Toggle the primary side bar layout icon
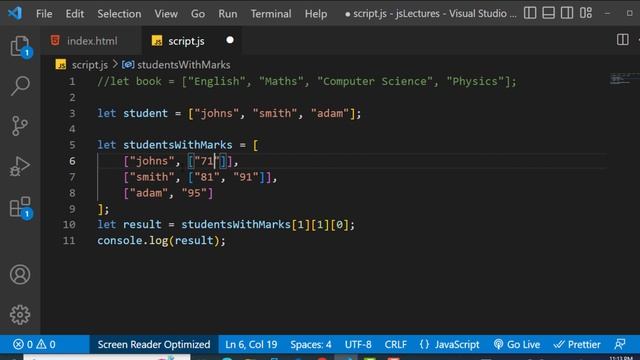This screenshot has height=360, width=640. coord(530,13)
